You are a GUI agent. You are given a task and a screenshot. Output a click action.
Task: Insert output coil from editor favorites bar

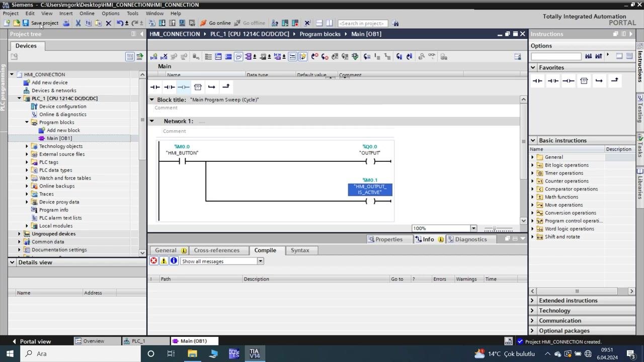183,87
